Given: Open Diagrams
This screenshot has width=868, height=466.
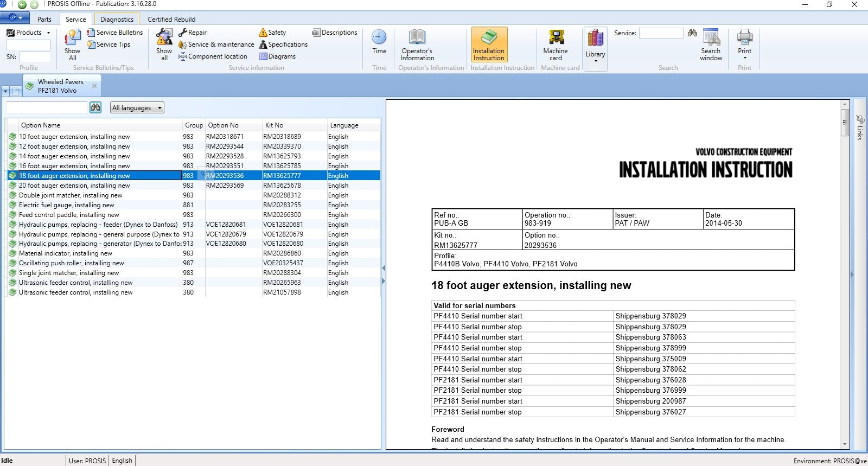Looking at the screenshot, I should click(277, 56).
